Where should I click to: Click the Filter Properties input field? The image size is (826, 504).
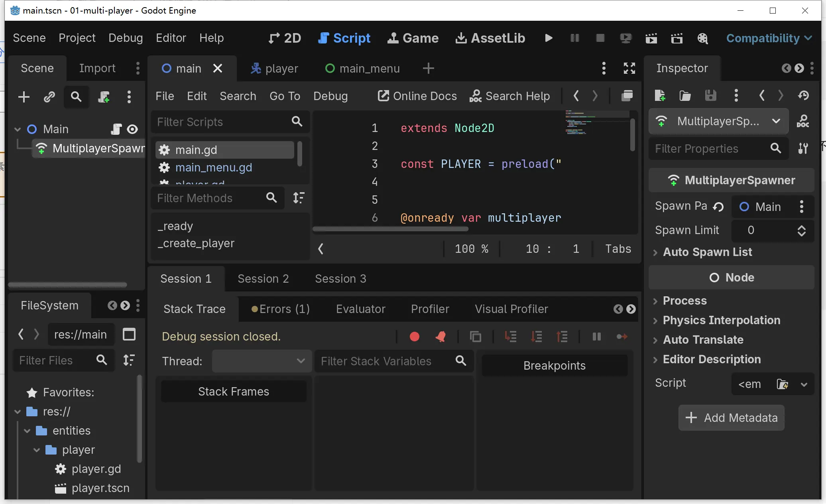click(x=710, y=149)
